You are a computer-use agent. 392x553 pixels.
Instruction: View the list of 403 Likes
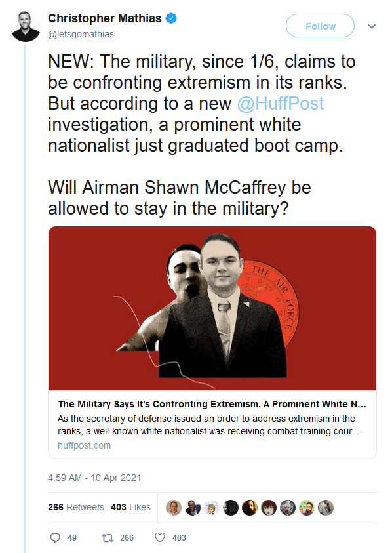click(x=130, y=507)
